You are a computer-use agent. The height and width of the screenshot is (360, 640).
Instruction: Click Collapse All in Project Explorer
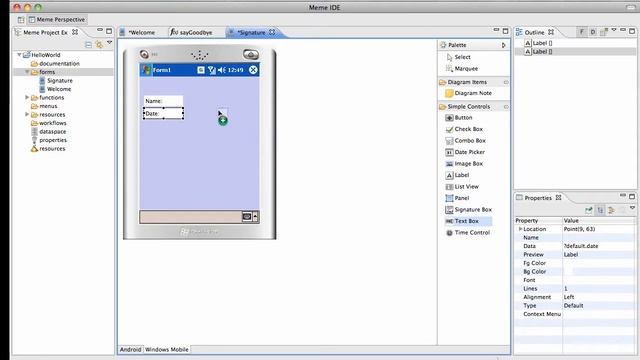click(x=88, y=44)
